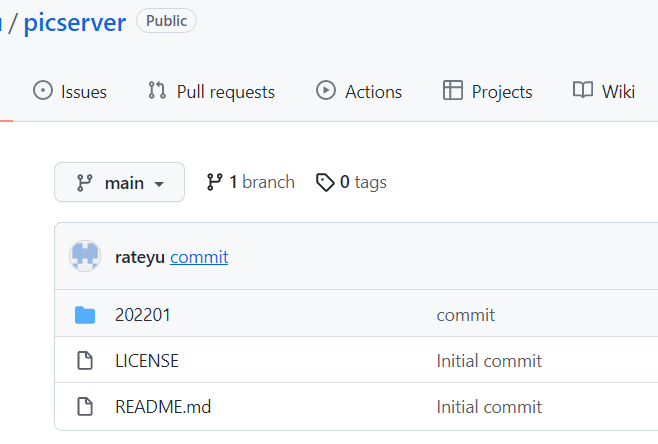Click the tag icon beside 0 tags
Viewport: 658px width, 444px height.
pyautogui.click(x=325, y=183)
